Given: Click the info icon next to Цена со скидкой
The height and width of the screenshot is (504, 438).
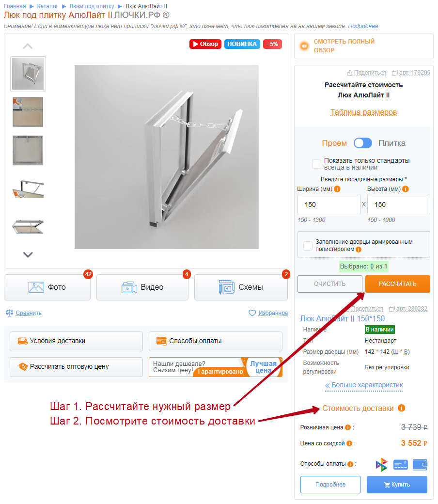Looking at the screenshot, I should click(x=349, y=443).
